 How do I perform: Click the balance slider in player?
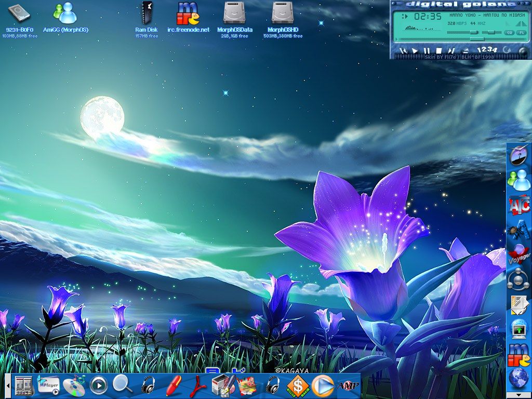click(491, 33)
